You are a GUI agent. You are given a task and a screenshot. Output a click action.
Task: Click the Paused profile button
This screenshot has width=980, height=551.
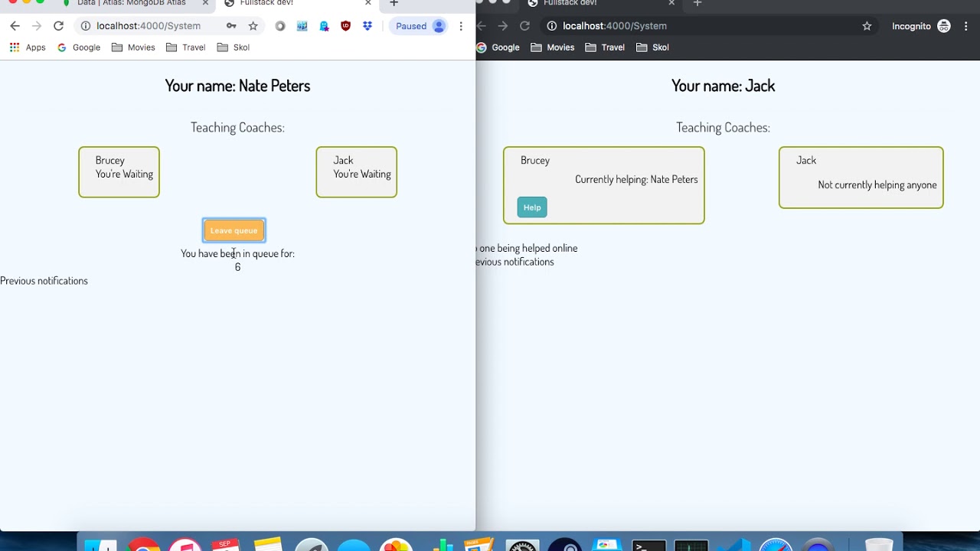pyautogui.click(x=420, y=26)
